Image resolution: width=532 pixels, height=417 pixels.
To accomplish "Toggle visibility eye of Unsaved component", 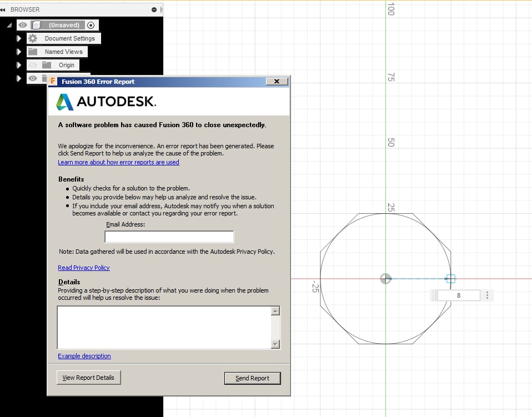I will [x=23, y=25].
